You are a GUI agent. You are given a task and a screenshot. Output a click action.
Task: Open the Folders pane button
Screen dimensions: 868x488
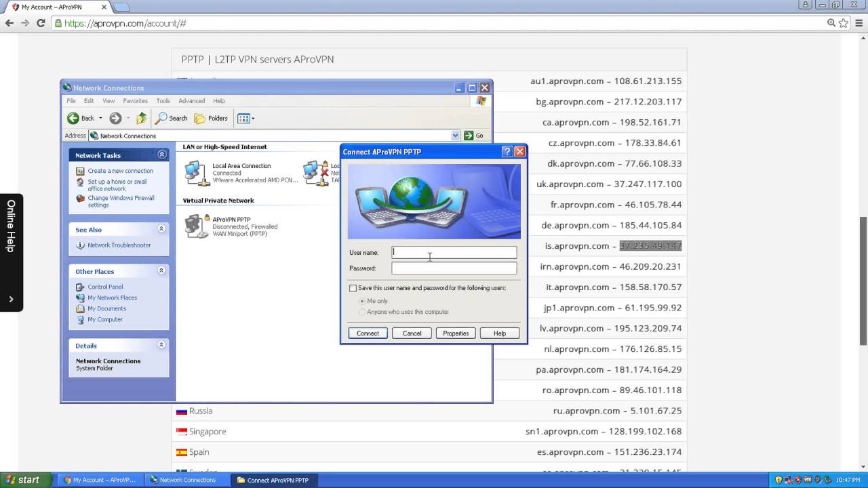coord(211,118)
